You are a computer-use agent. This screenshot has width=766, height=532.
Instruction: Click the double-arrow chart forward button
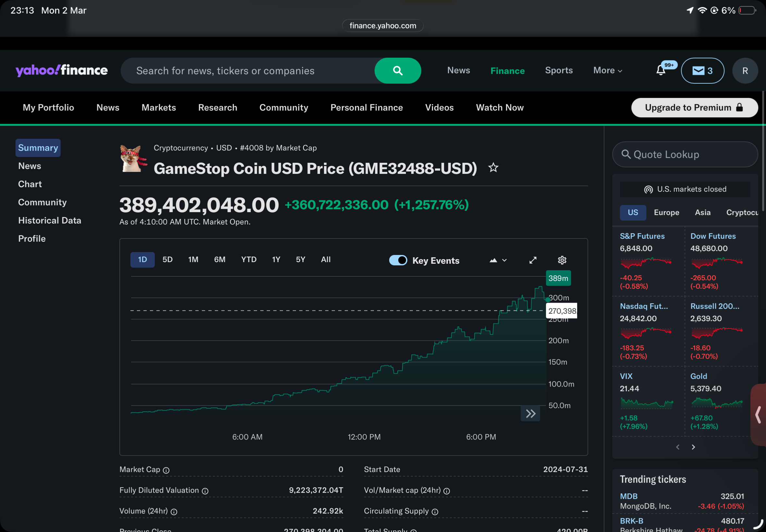tap(530, 414)
